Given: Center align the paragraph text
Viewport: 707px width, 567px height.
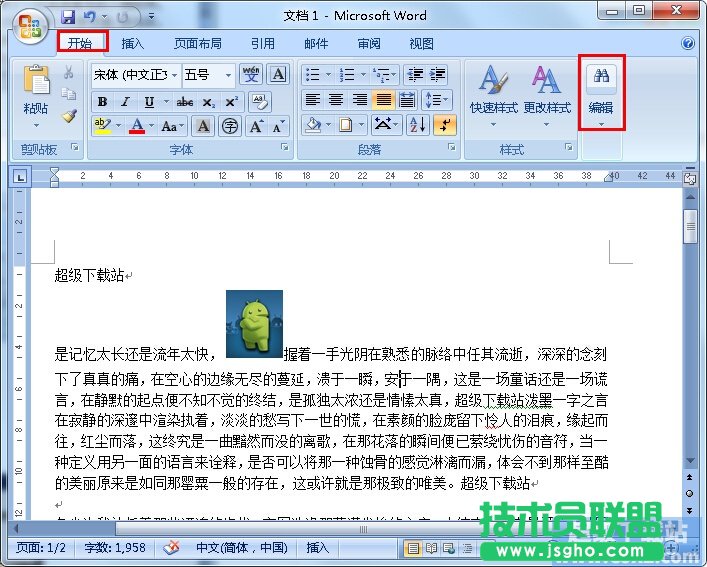Looking at the screenshot, I should coord(337,100).
